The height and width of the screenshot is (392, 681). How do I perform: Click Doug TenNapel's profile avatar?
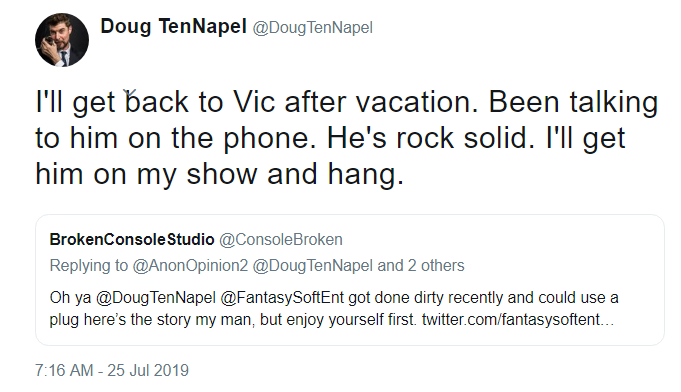62,40
